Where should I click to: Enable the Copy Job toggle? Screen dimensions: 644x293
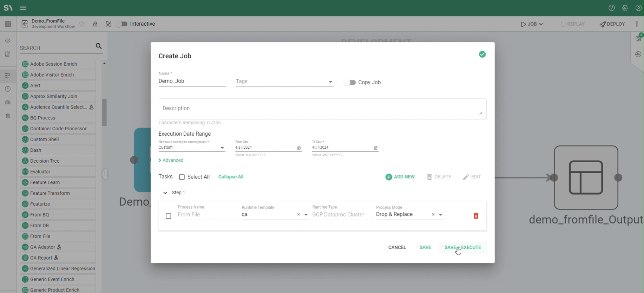(x=350, y=83)
